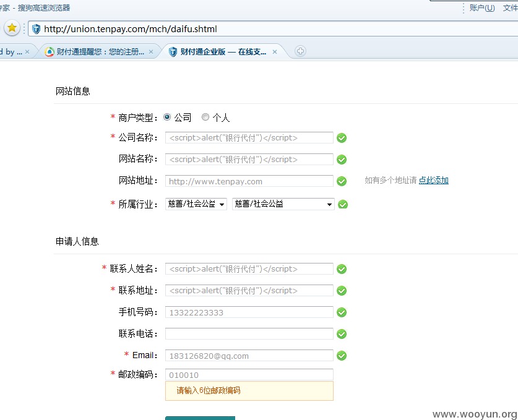Switch to the 财付通企业版 tab
The image size is (518, 420).
click(223, 52)
